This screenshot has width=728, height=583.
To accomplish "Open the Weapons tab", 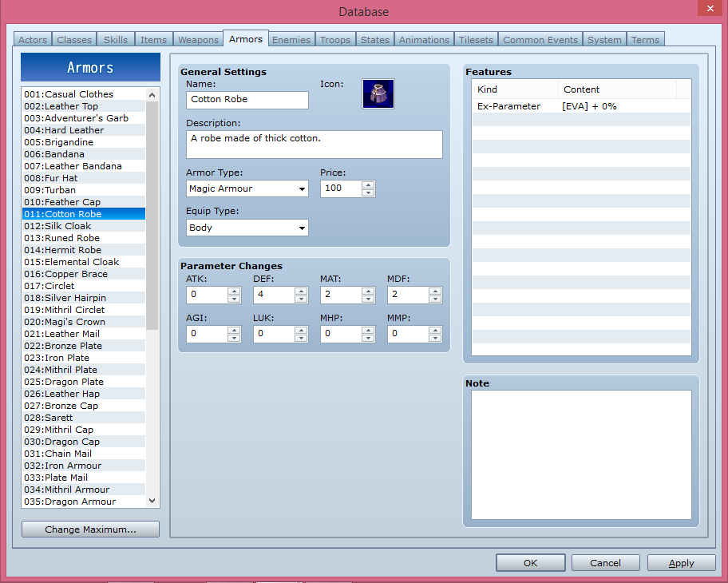I will (198, 39).
